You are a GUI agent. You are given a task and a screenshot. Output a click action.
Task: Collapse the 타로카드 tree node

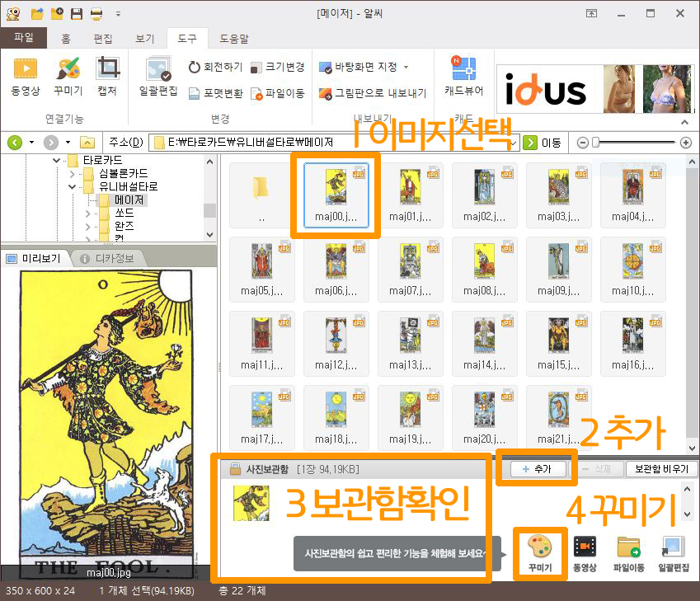coord(56,160)
